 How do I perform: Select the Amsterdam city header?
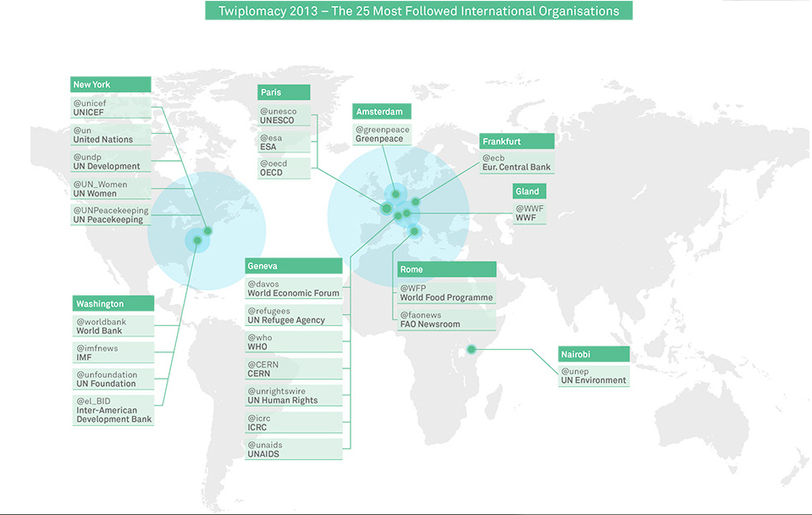(382, 112)
